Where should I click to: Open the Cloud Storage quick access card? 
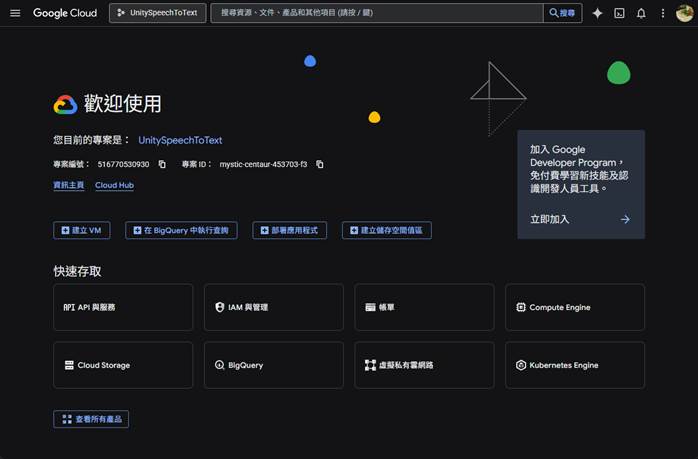click(123, 365)
